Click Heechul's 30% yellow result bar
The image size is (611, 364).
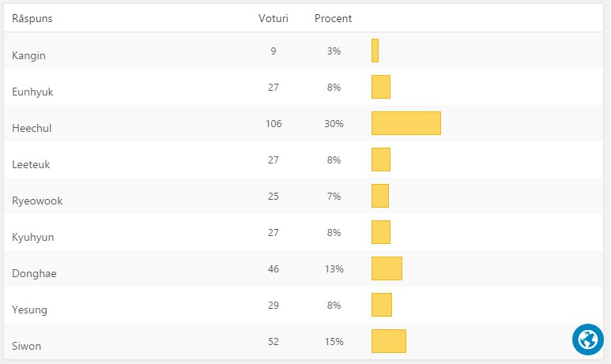pyautogui.click(x=405, y=123)
